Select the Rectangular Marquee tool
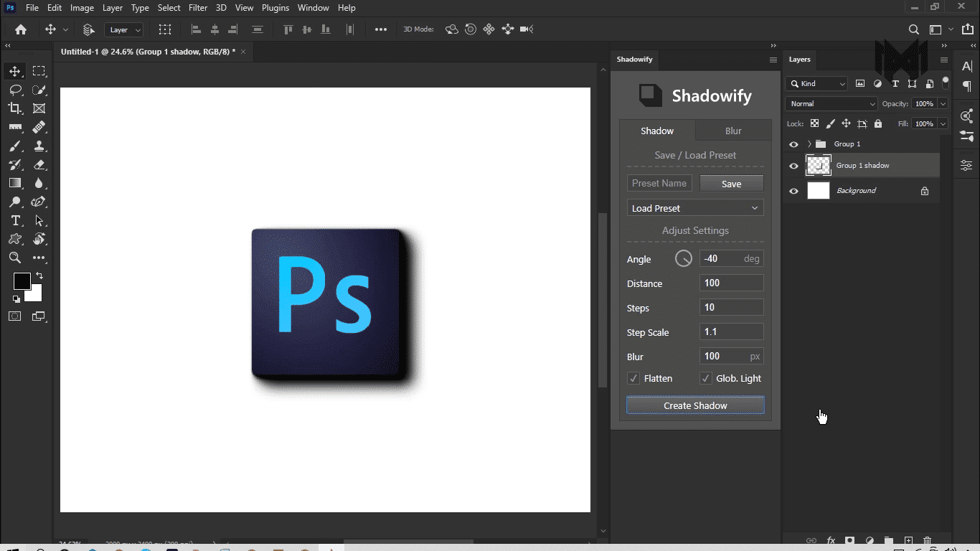Screen dimensions: 980x551 [x=39, y=71]
